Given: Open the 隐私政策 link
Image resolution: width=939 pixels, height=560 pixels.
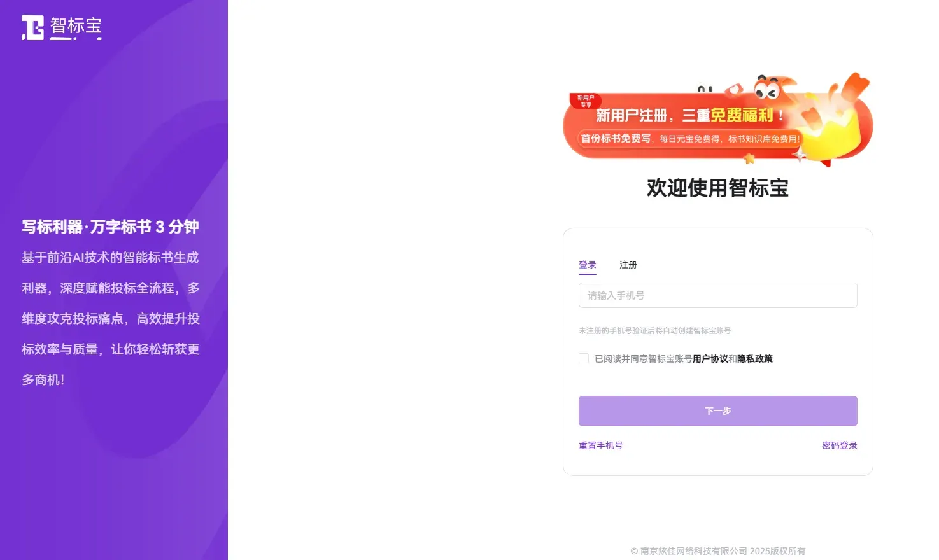Looking at the screenshot, I should tap(754, 359).
